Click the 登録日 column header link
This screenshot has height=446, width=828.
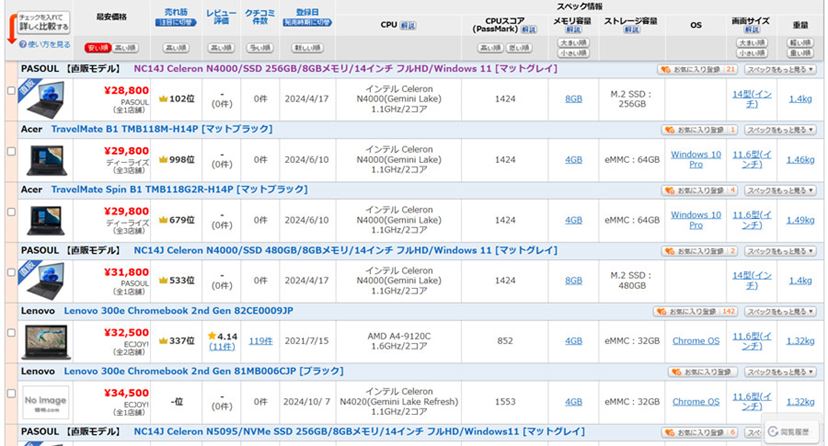[x=307, y=12]
